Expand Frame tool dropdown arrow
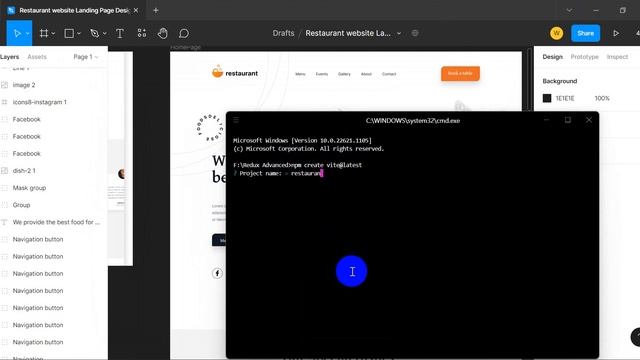Image resolution: width=640 pixels, height=360 pixels. tap(53, 33)
